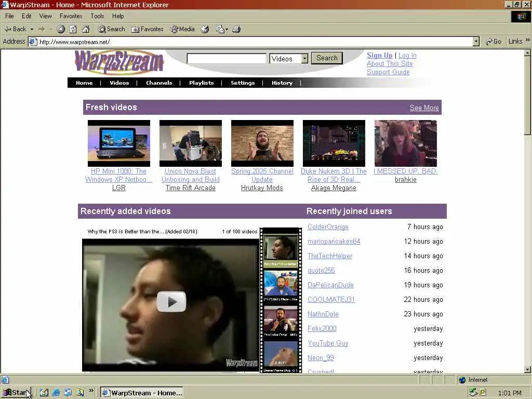Open the ColderOrange user profile
Screen dimensions: 532x399
328,227
